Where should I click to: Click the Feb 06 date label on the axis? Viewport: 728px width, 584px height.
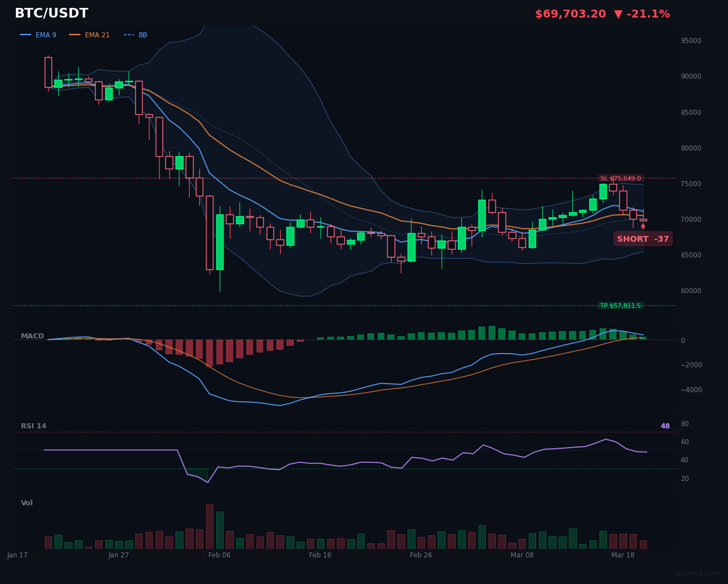220,555
